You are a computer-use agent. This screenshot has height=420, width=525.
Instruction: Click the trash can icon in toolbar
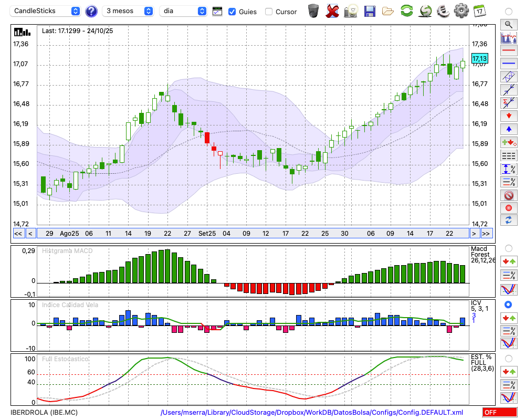click(x=313, y=10)
